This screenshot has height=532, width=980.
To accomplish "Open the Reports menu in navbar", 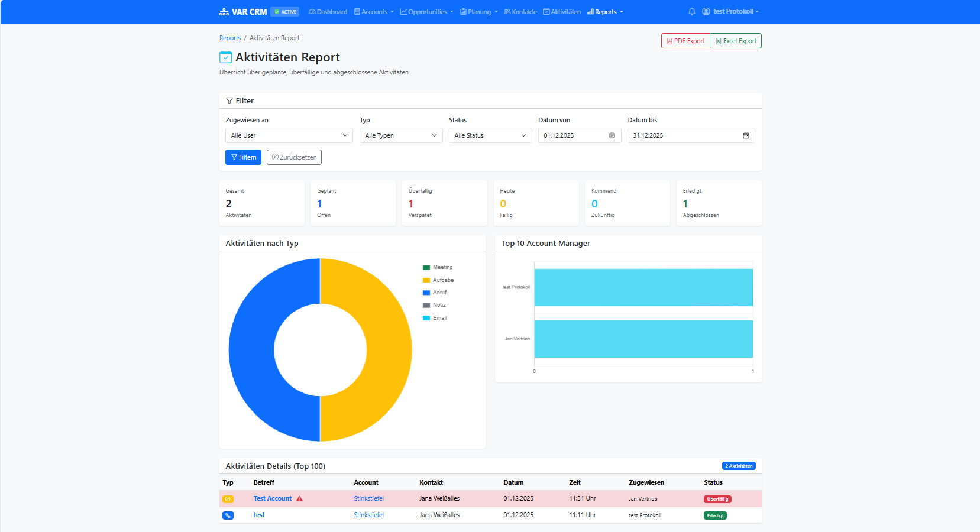I will click(x=605, y=12).
